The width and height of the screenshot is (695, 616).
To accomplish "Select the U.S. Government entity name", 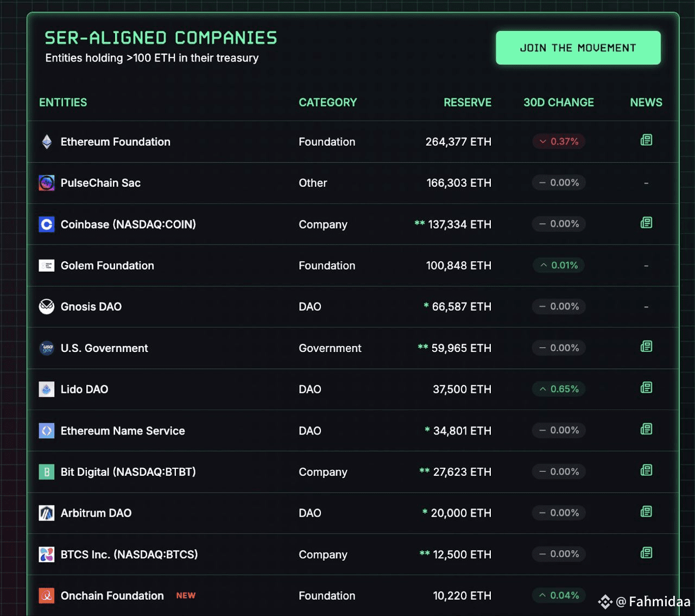I will tap(104, 348).
